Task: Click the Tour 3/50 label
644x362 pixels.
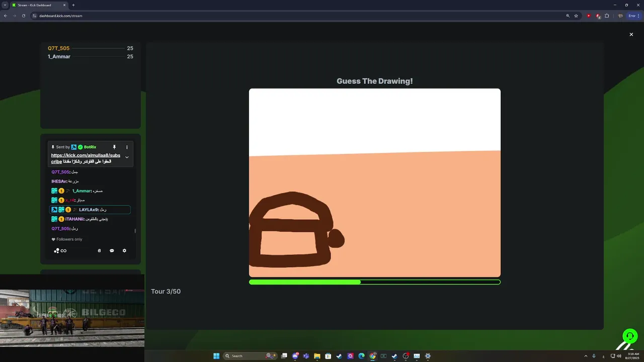Action: pyautogui.click(x=166, y=292)
